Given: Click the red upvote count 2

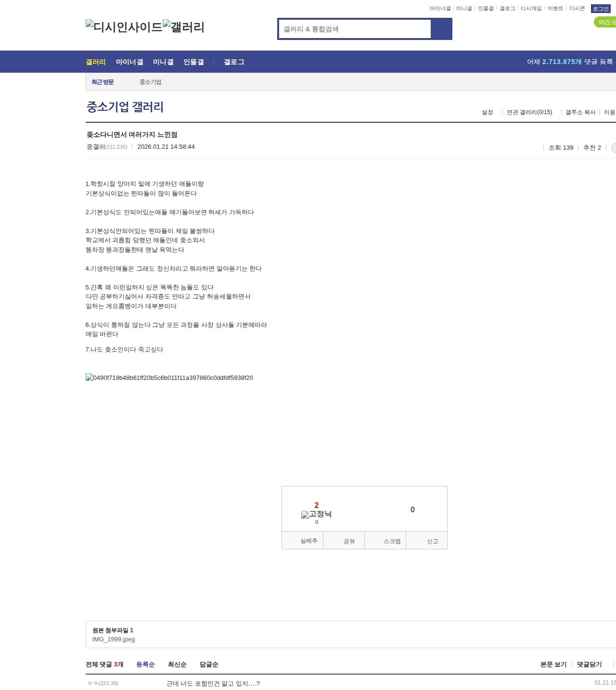Looking at the screenshot, I should click(316, 505).
